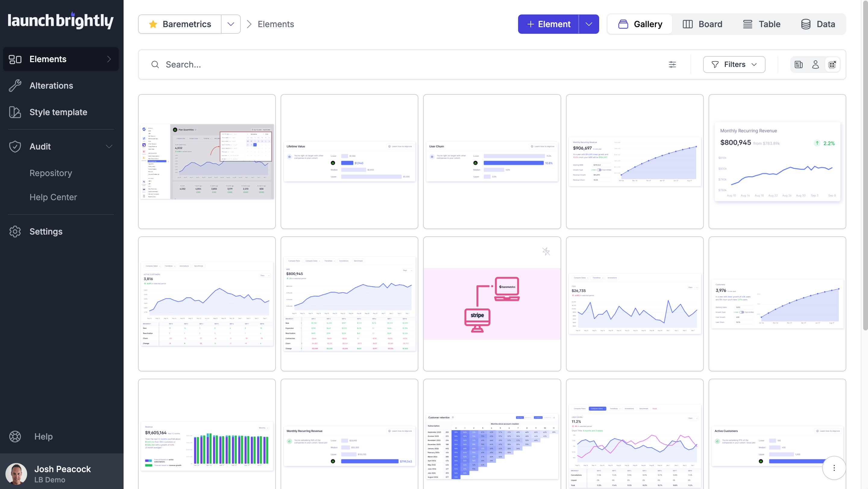
Task: Open the User Churn 11.2% chart thumbnail
Action: click(x=634, y=434)
